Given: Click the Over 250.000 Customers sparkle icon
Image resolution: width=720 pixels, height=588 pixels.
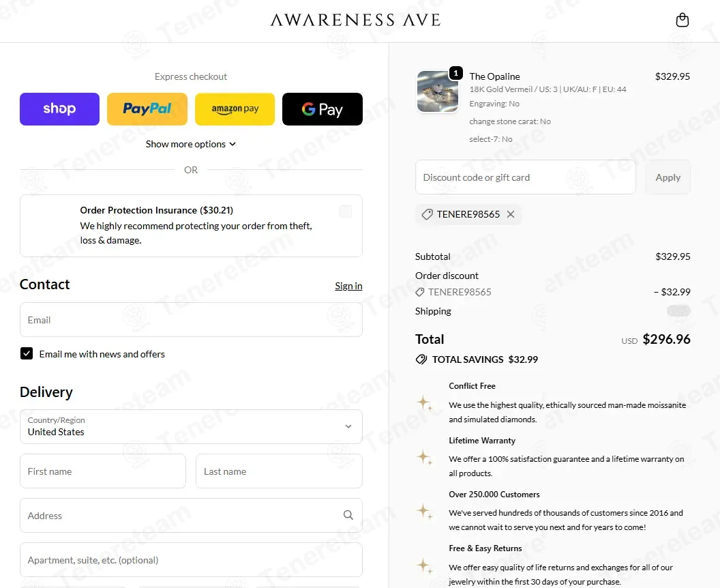Looking at the screenshot, I should 424,511.
